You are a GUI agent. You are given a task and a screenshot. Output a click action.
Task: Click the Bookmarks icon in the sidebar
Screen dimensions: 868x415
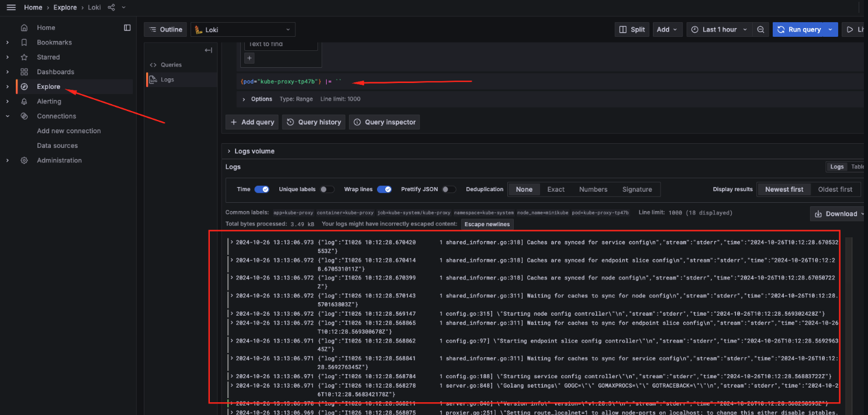tap(24, 42)
